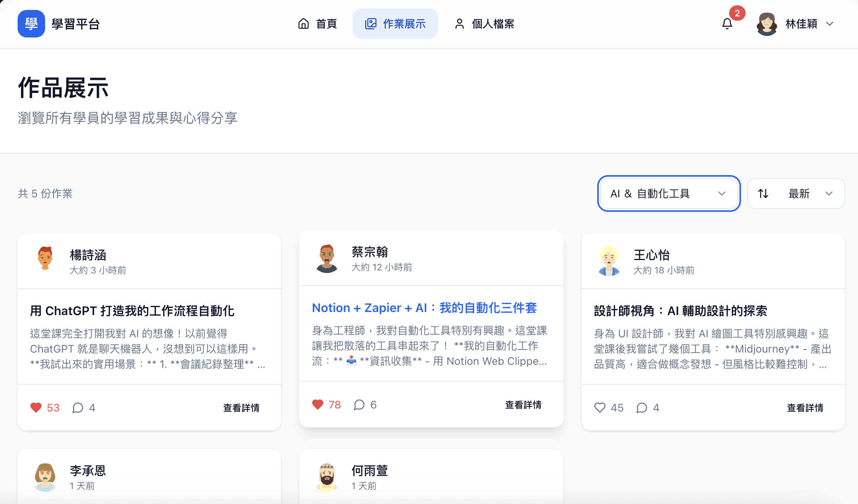Click the sort arrows icon beside 最新
858x504 pixels.
(764, 193)
